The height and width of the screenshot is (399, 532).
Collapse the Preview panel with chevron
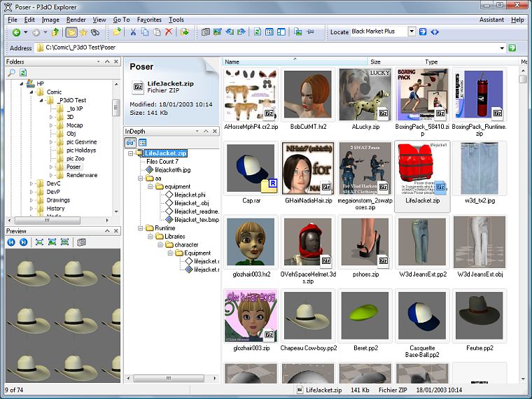107,231
